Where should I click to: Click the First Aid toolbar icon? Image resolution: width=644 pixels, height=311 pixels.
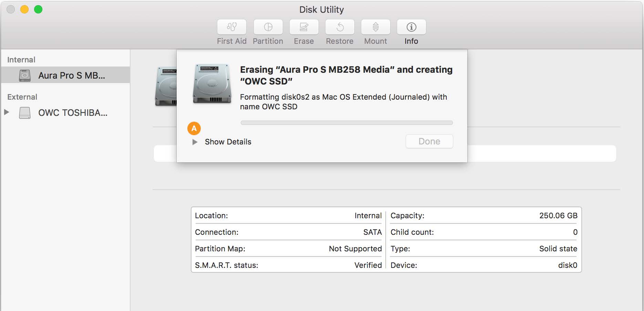pyautogui.click(x=231, y=27)
